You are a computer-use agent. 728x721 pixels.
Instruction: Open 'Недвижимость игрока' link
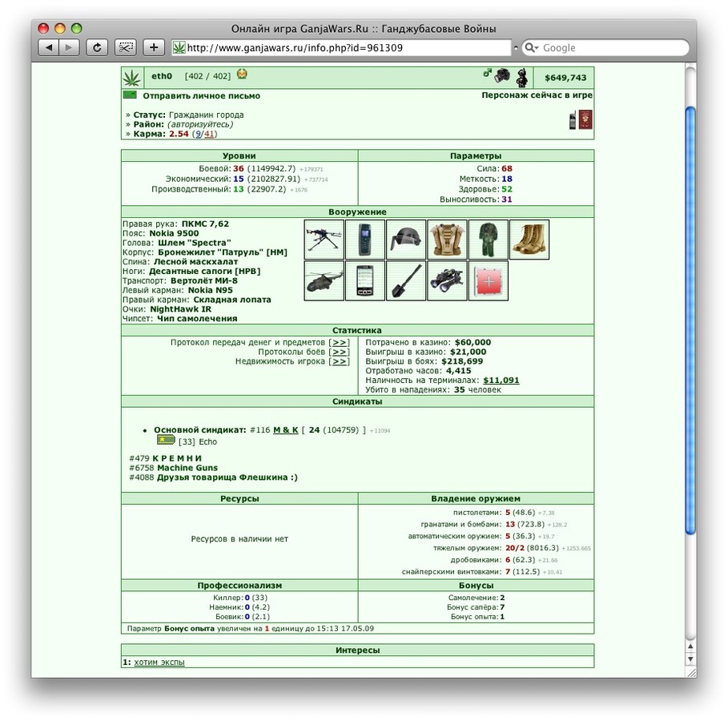339,361
